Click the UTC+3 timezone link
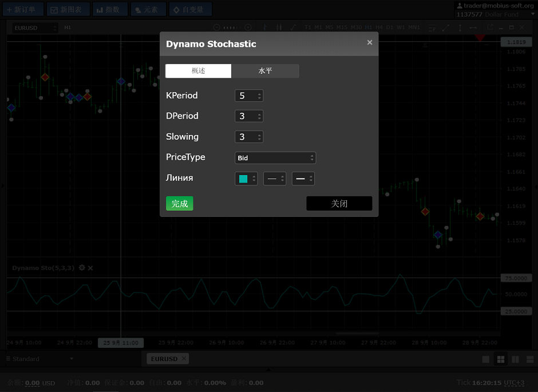The width and height of the screenshot is (538, 392). click(x=514, y=382)
